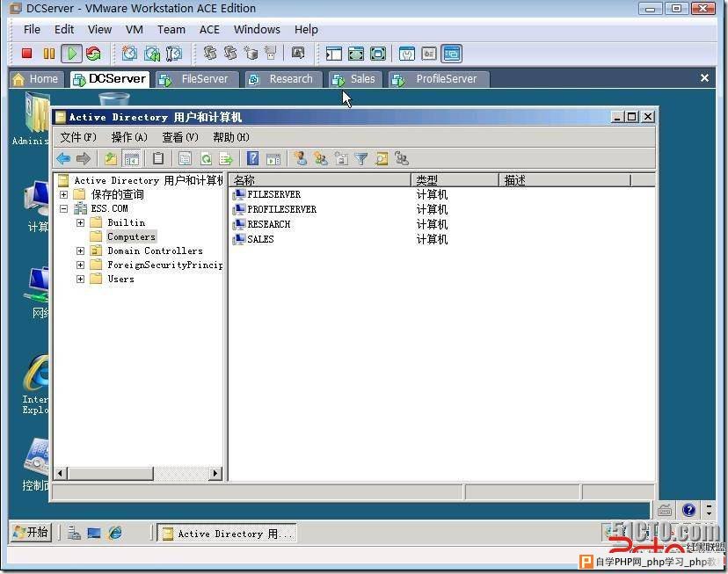Screen dimensions: 728x574
Task: Expand the Users container node
Action: [x=80, y=279]
